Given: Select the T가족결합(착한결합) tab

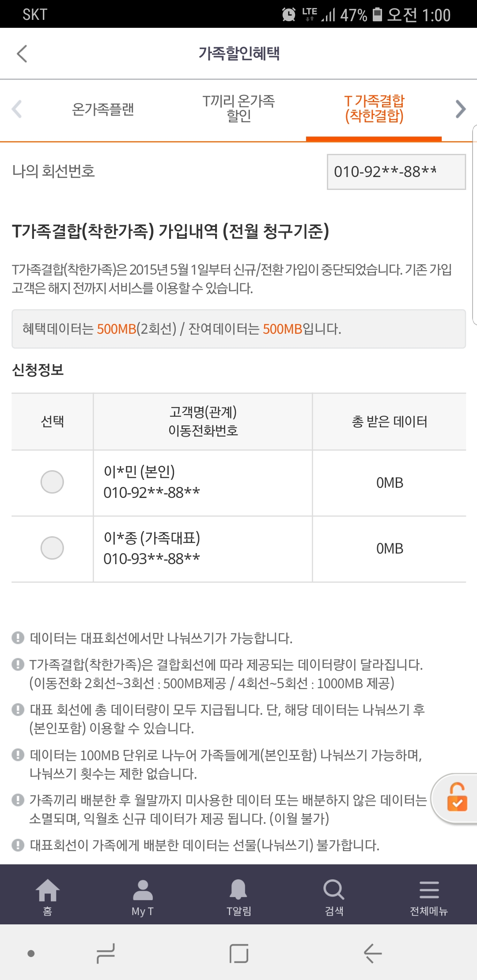Looking at the screenshot, I should tap(374, 109).
